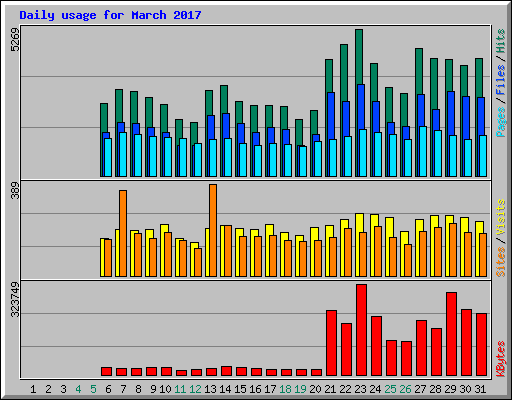Click the tallest red KBytes bar for day 23

coord(361,330)
